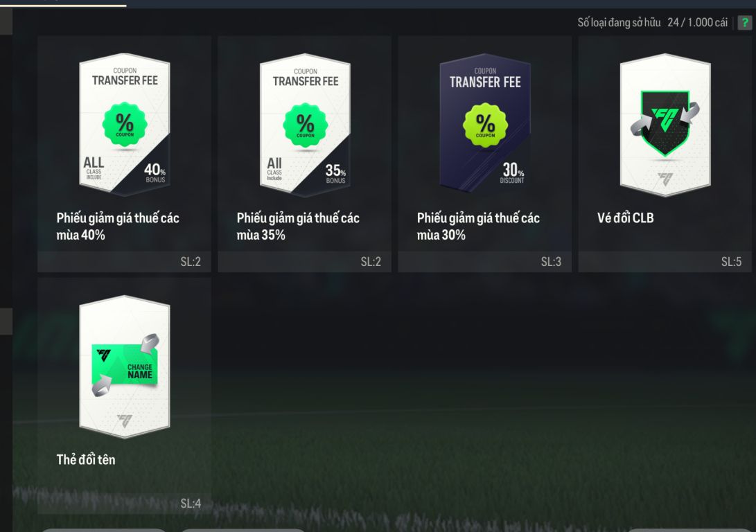Click 'Số loại đang sở hữu' counter text

click(652, 23)
